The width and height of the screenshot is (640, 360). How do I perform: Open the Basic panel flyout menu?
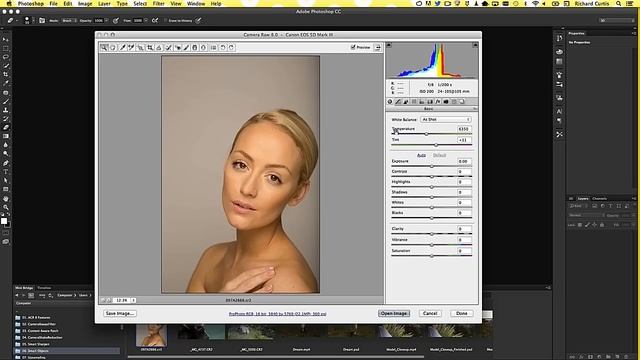[475, 109]
